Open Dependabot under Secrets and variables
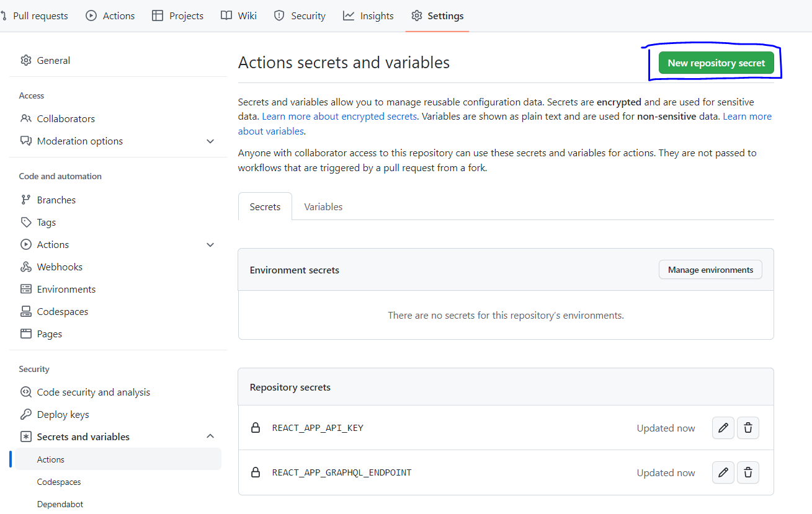This screenshot has height=514, width=812. pyautogui.click(x=60, y=504)
